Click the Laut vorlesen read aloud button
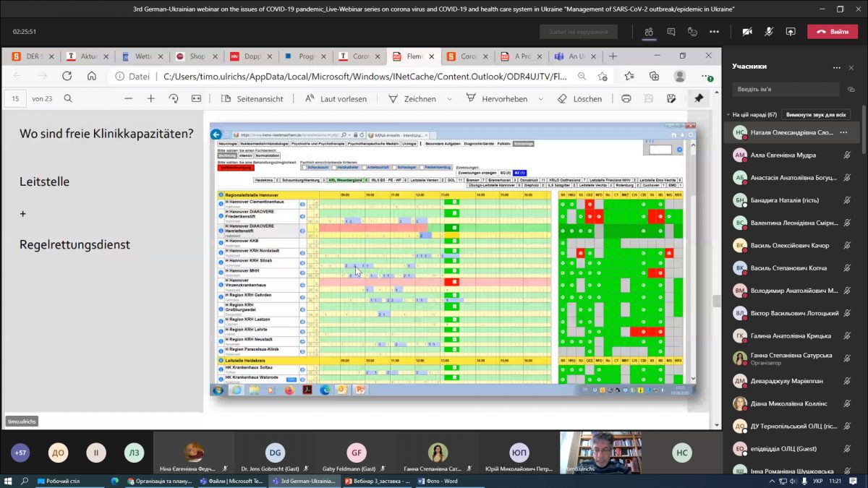The image size is (868, 488). pyautogui.click(x=336, y=98)
